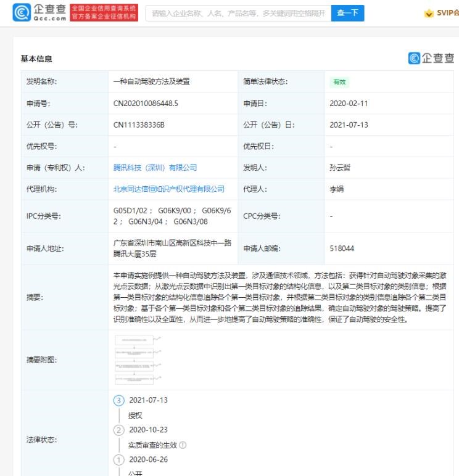
Task: Click invention title 一种自动驾驶方法及装置
Action: tap(152, 81)
